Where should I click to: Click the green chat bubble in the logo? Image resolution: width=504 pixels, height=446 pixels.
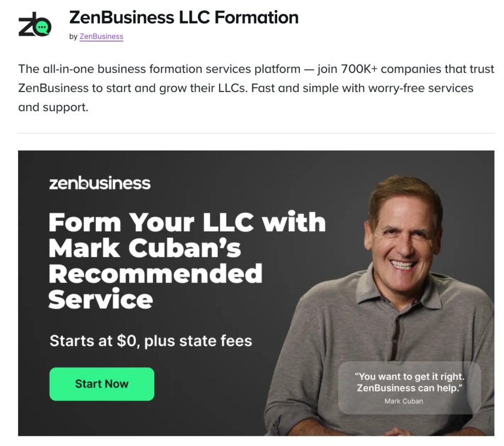coord(42,28)
